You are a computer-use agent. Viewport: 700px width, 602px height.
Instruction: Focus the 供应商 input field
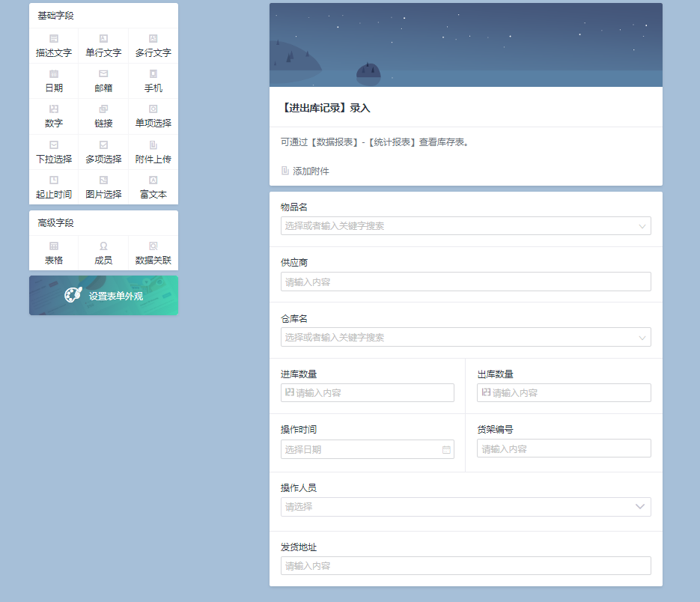pyautogui.click(x=466, y=282)
